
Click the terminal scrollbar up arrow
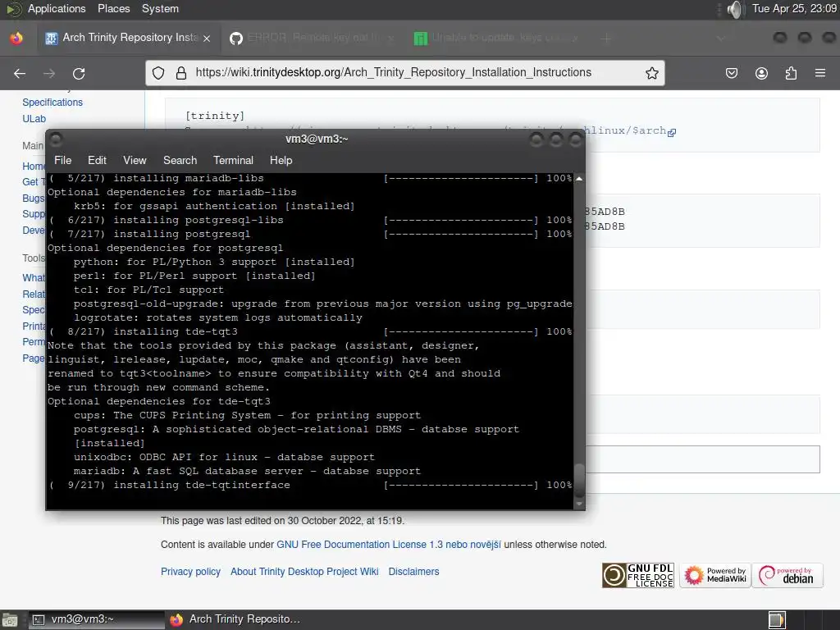579,178
